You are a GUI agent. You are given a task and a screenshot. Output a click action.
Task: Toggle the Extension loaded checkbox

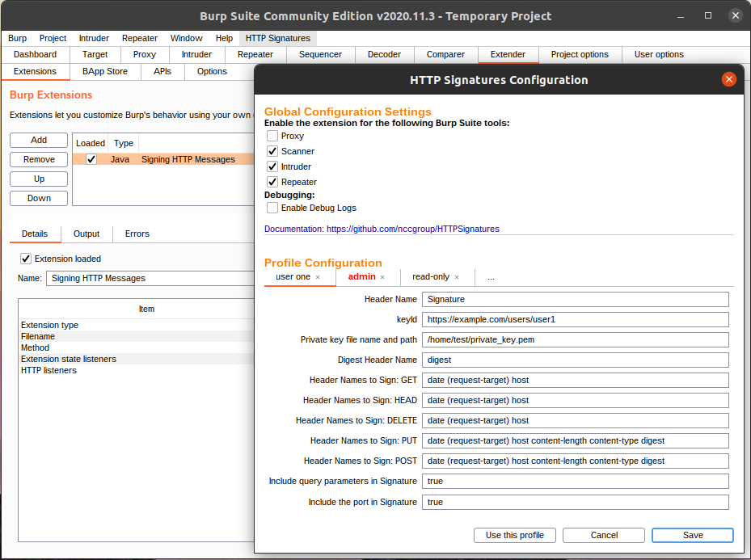(26, 259)
